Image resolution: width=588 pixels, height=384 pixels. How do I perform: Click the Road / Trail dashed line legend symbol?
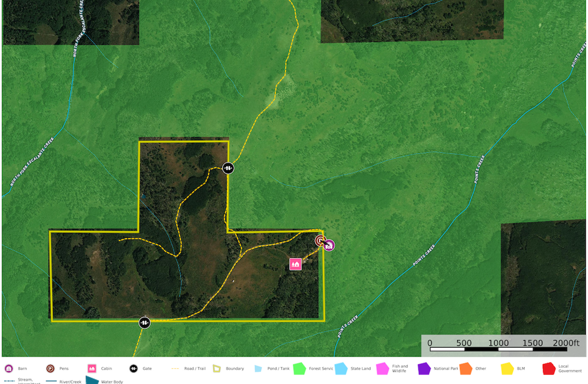(175, 369)
